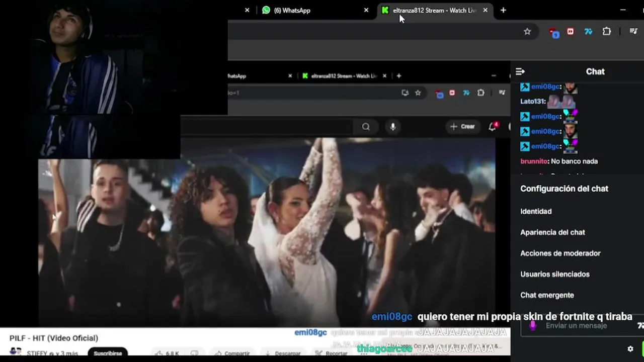Viewport: 644px width, 362px height.
Task: Close the inner browser WhatsApp tab
Action: click(290, 76)
